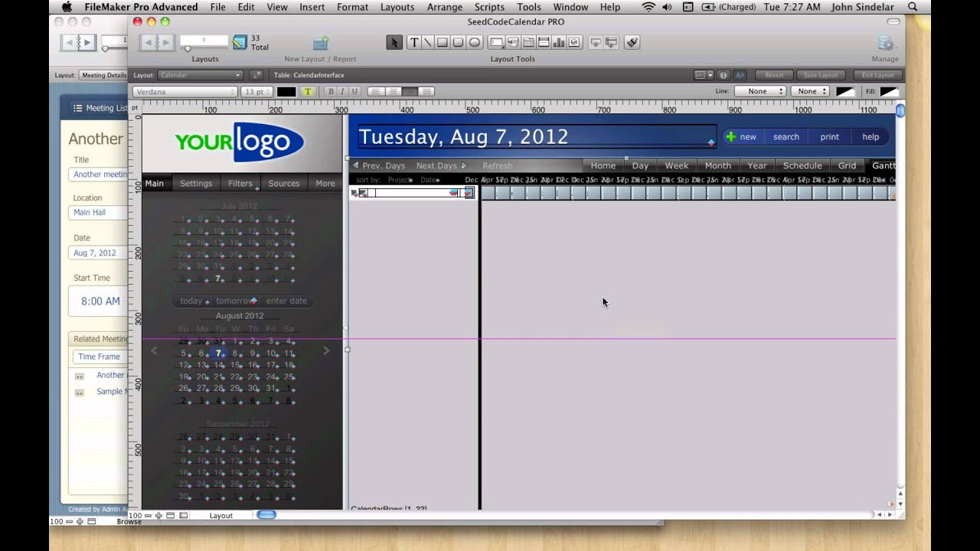Zoom in using plus in SeedCodeCalendar status bar

[x=158, y=515]
